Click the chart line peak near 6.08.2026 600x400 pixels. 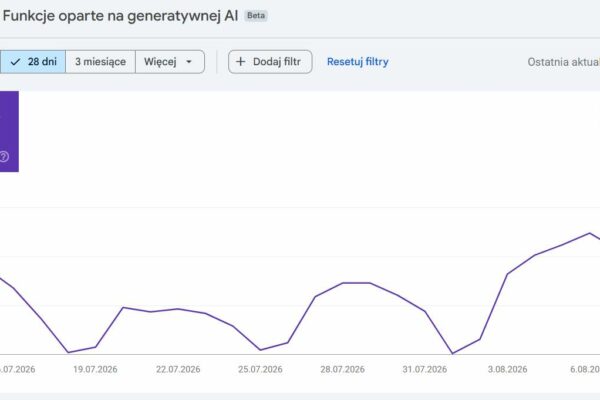[x=590, y=233]
